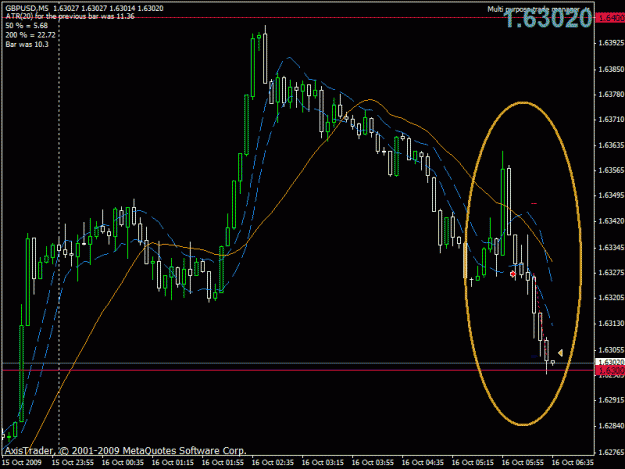
Task: Click the '16 Oct 05:55' time axis label
Action: (x=523, y=462)
